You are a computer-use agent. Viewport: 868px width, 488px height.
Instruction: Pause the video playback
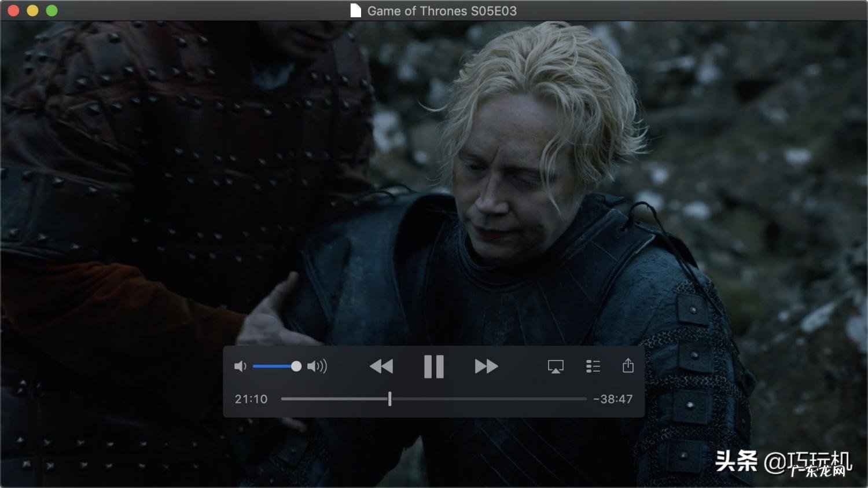coord(433,366)
